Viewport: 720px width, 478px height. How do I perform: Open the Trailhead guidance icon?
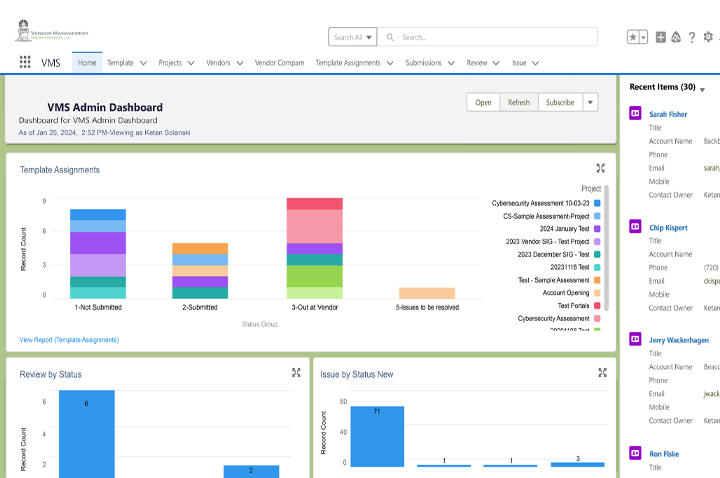click(676, 37)
